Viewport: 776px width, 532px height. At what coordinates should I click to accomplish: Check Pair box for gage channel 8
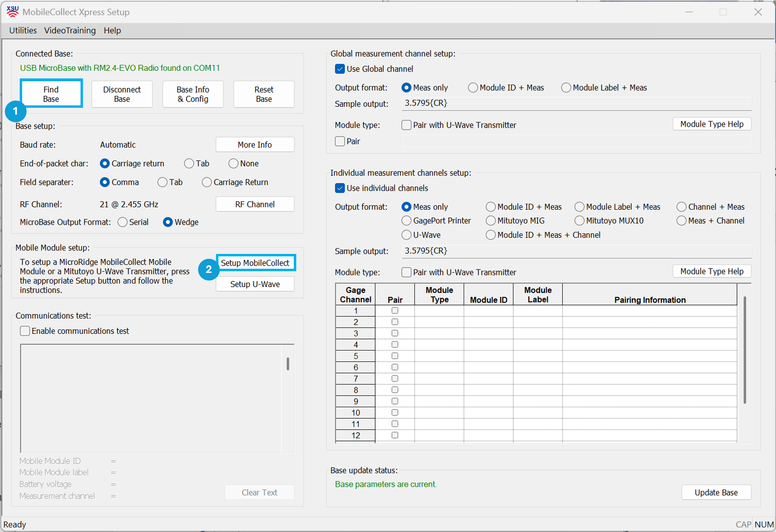395,390
